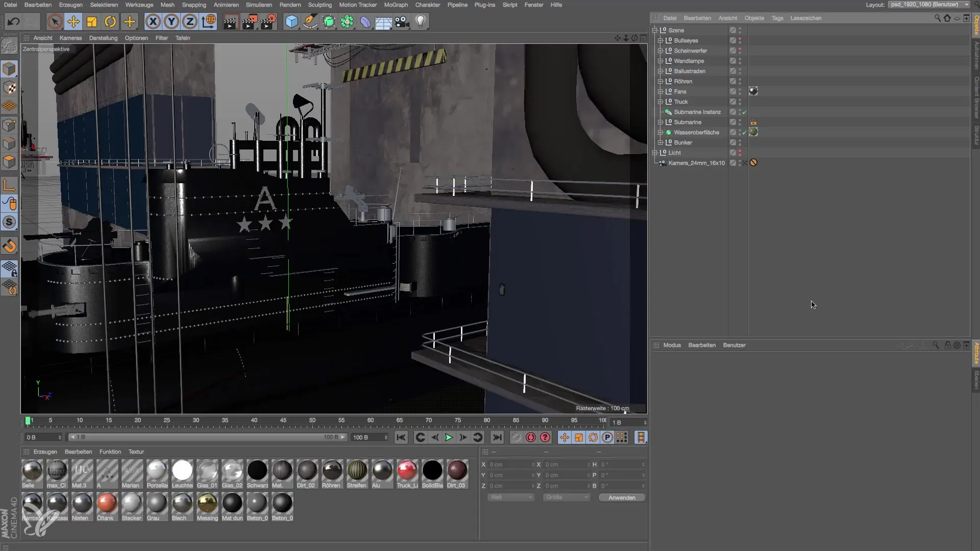Go to start of animation
980x551 pixels.
pyautogui.click(x=401, y=437)
